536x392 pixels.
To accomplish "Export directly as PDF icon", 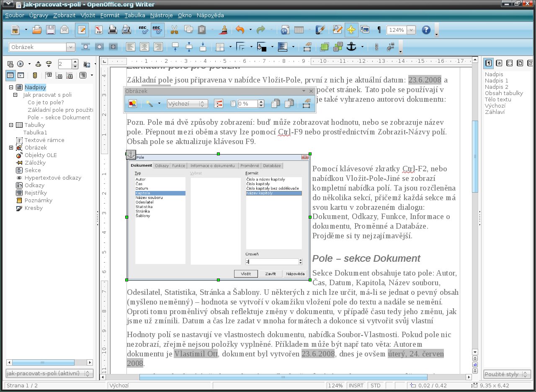I will [x=99, y=30].
